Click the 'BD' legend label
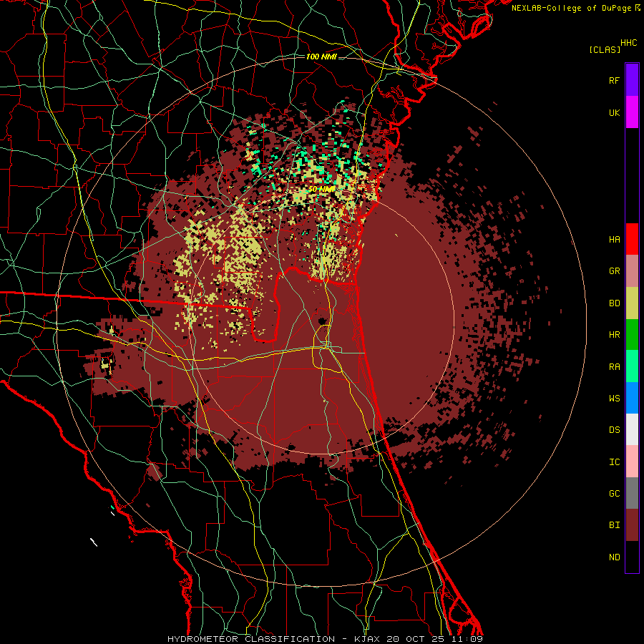The width and height of the screenshot is (644, 644). point(615,303)
